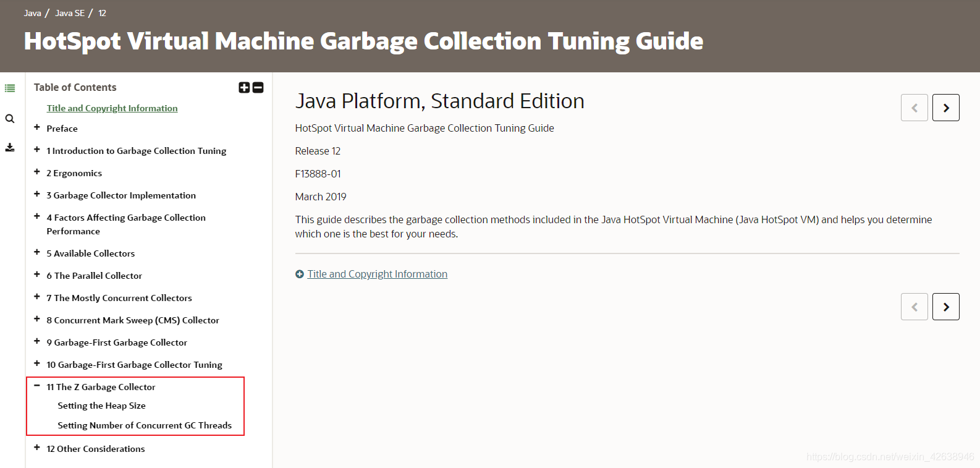Open the table of contents sidebar icon
The width and height of the screenshot is (980, 468).
point(10,88)
